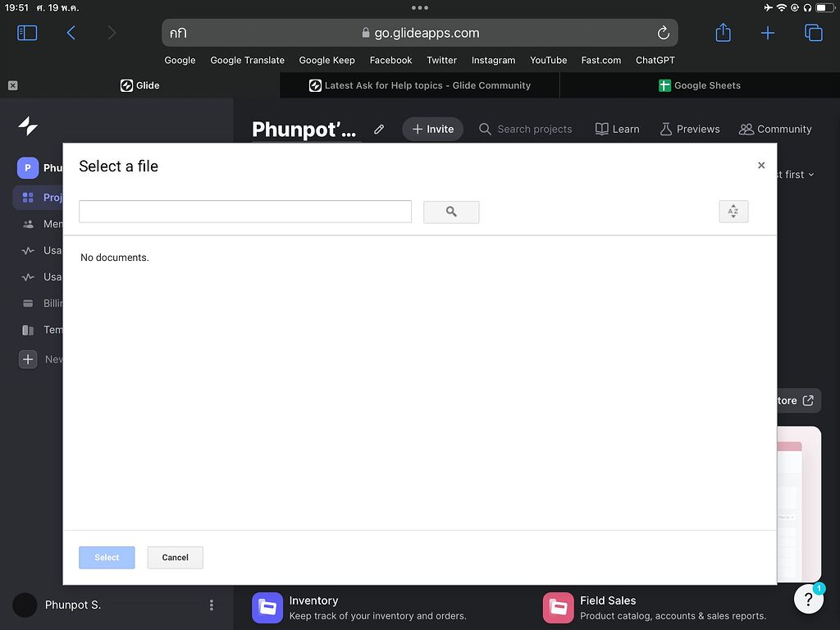The height and width of the screenshot is (630, 840).
Task: Click the magnifier search button in the dialog
Action: [450, 211]
